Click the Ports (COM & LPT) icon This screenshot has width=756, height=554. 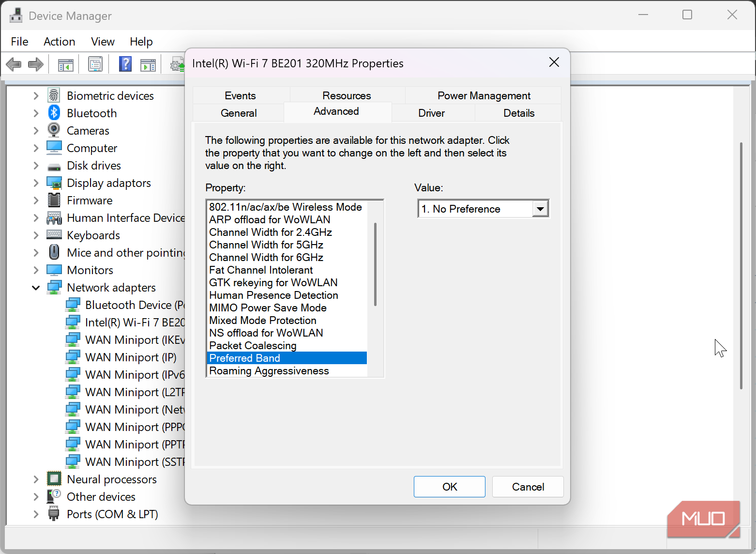pyautogui.click(x=54, y=514)
